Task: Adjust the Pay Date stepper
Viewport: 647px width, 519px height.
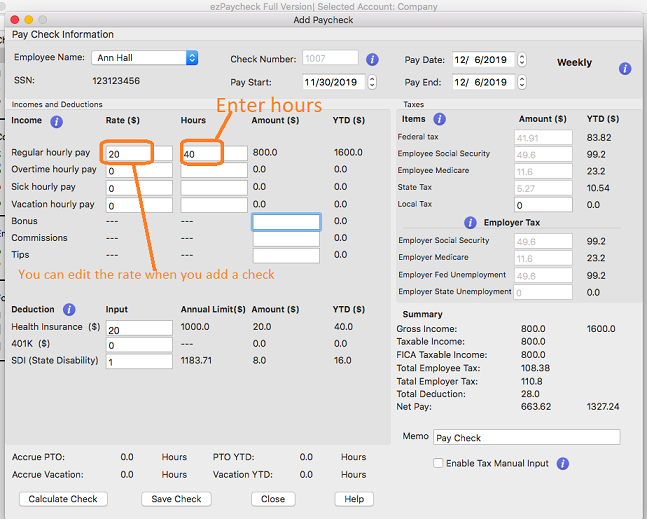Action: pyautogui.click(x=522, y=60)
